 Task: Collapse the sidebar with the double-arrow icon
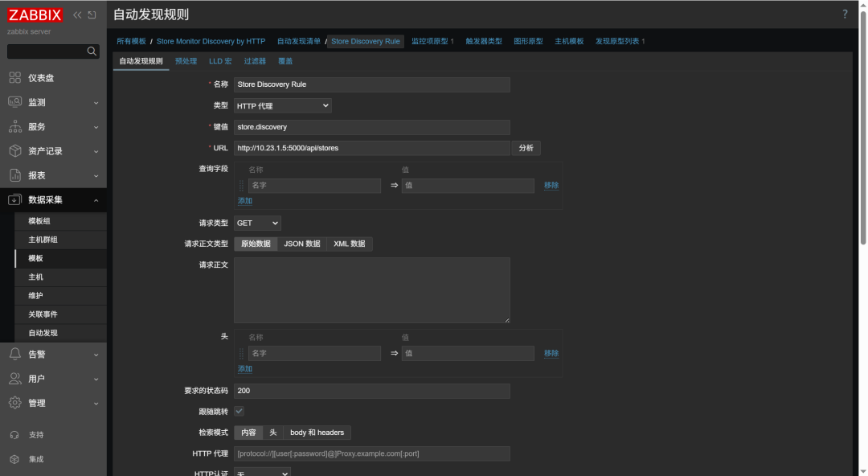click(77, 15)
